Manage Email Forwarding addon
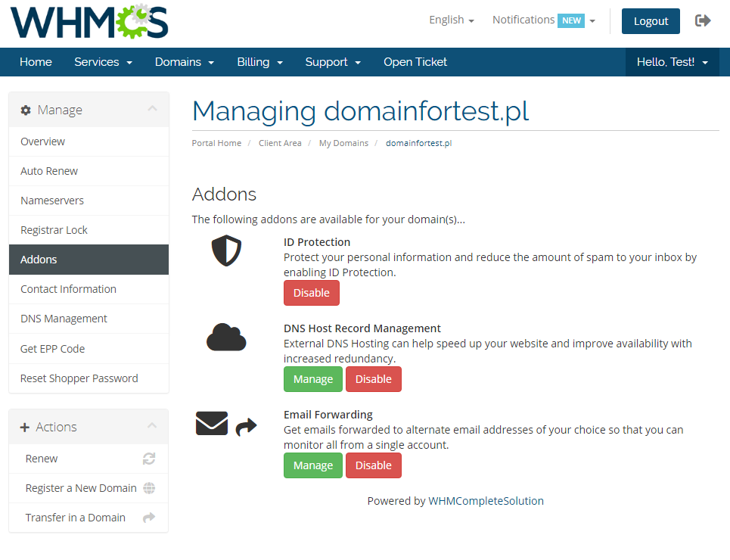Viewport: 730px width, 560px height. tap(313, 465)
